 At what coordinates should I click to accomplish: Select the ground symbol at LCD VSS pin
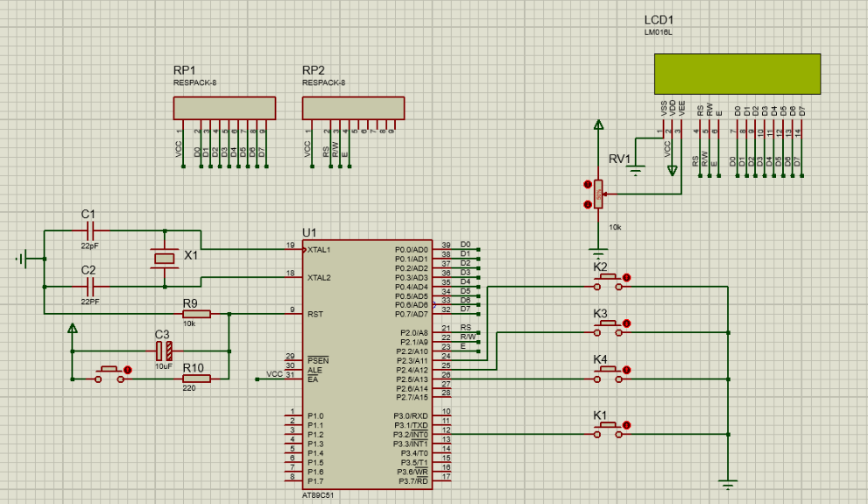(636, 171)
